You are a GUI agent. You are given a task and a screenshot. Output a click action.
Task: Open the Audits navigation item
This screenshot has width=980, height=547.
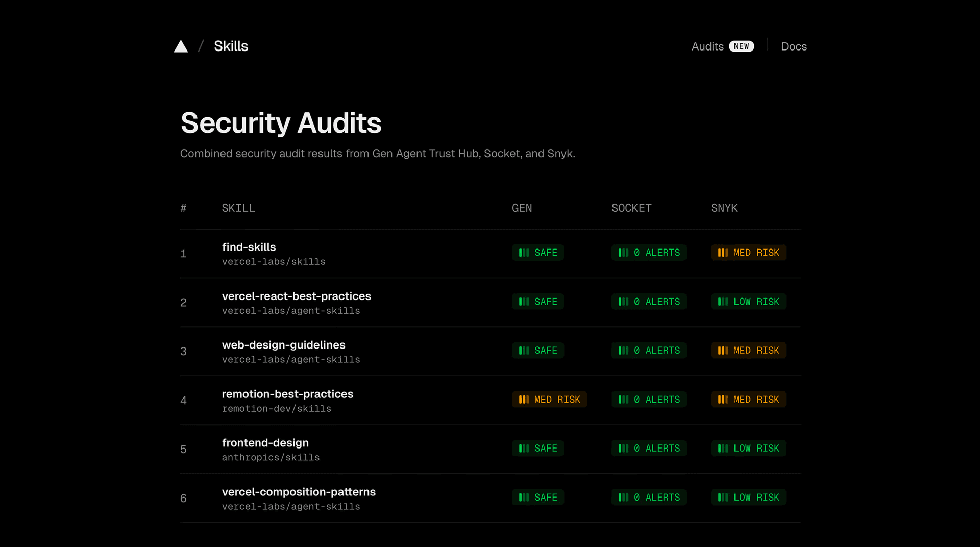pos(707,46)
